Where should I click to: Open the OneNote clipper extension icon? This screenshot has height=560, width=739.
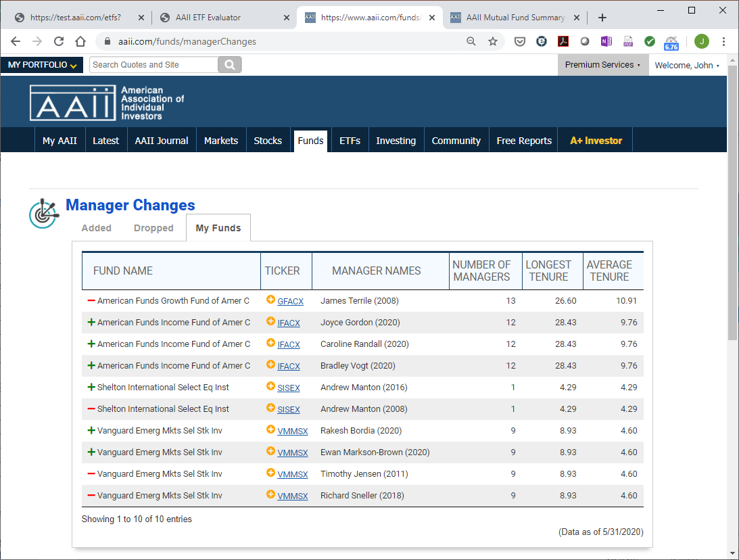click(606, 41)
